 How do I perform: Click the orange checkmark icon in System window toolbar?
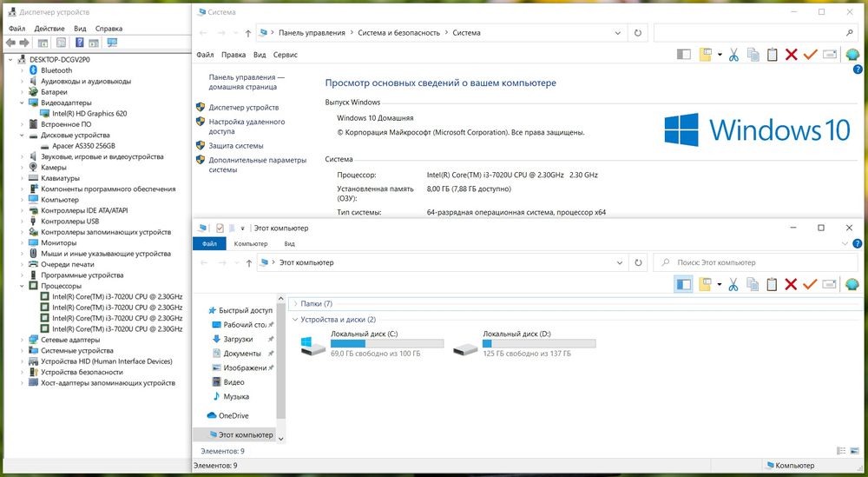(x=811, y=54)
